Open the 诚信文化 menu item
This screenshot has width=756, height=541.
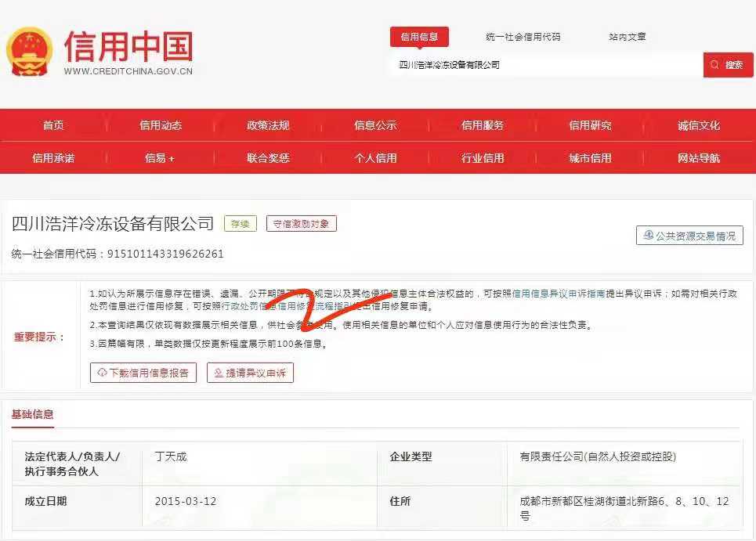tap(699, 125)
